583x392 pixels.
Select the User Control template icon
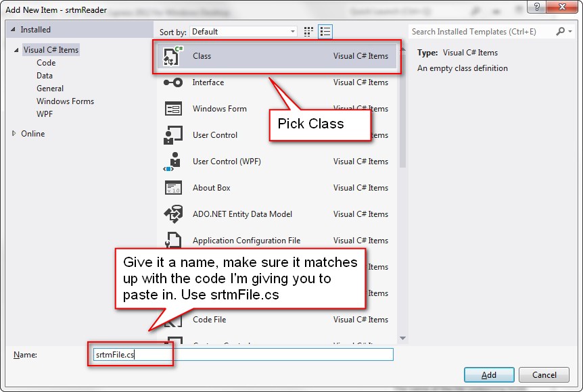173,135
